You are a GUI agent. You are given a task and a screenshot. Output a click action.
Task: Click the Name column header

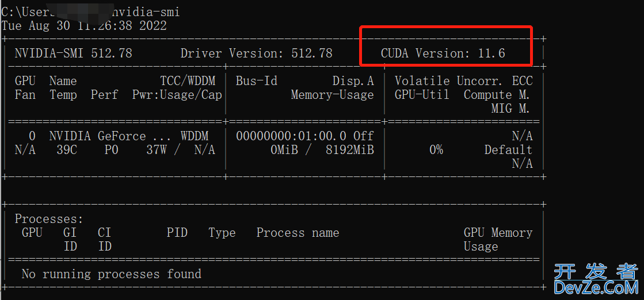pos(63,81)
